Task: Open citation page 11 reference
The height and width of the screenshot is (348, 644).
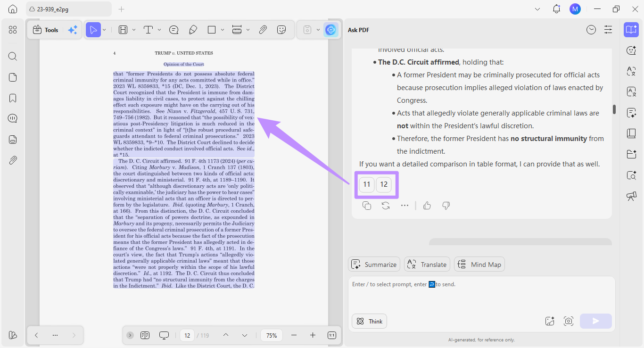Action: click(367, 184)
